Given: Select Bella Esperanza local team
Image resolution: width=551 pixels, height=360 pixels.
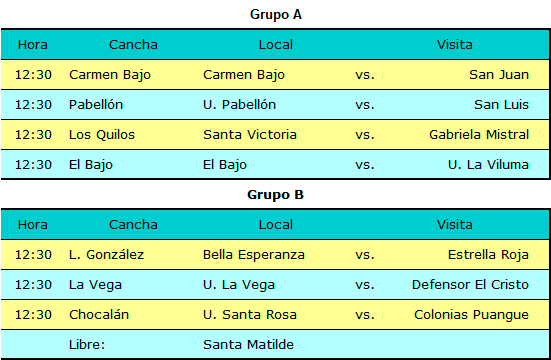Looking at the screenshot, I should point(254,255).
